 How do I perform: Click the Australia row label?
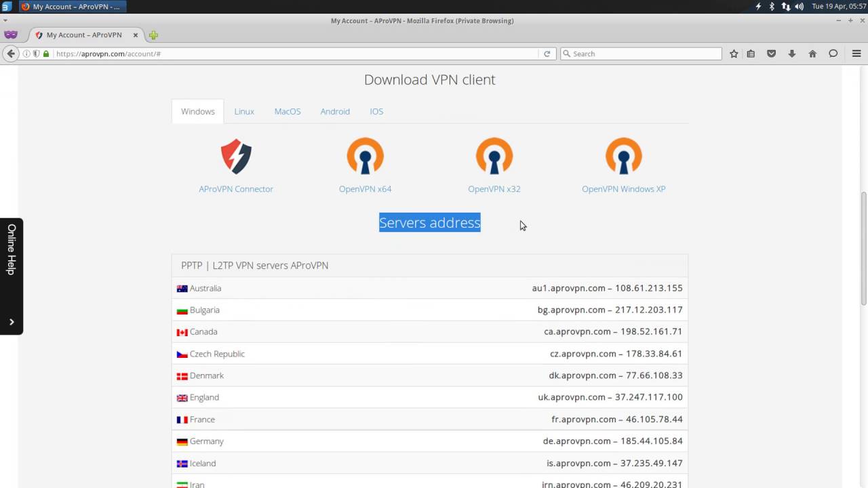click(x=205, y=288)
